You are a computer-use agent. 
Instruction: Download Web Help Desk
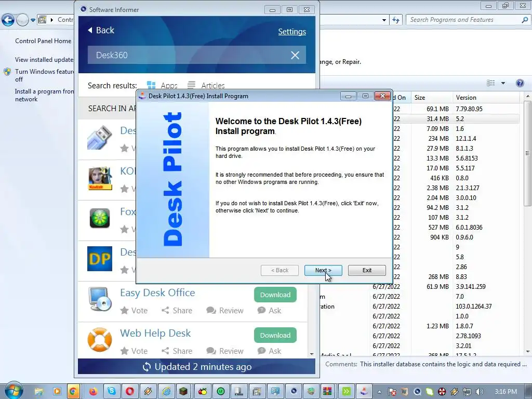pyautogui.click(x=275, y=335)
